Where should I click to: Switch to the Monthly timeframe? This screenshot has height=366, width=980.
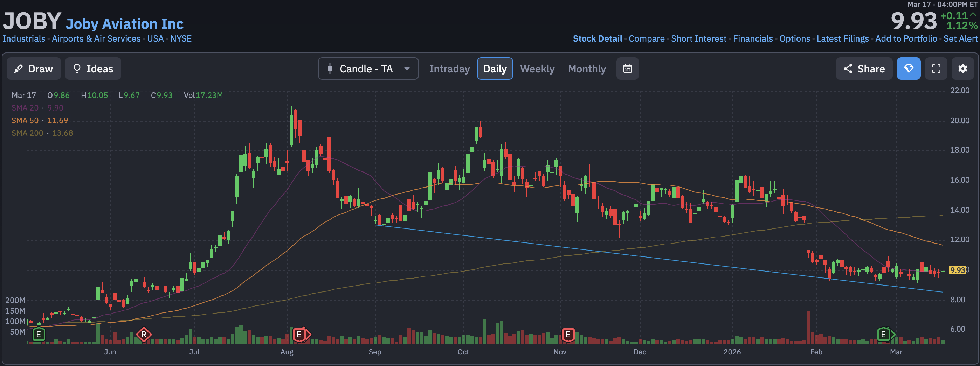[x=587, y=69]
